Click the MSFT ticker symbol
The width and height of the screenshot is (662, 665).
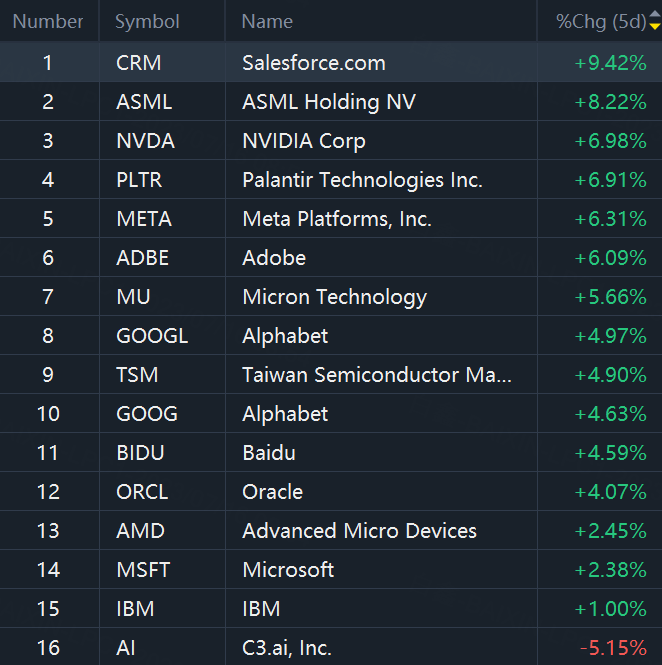pos(143,570)
